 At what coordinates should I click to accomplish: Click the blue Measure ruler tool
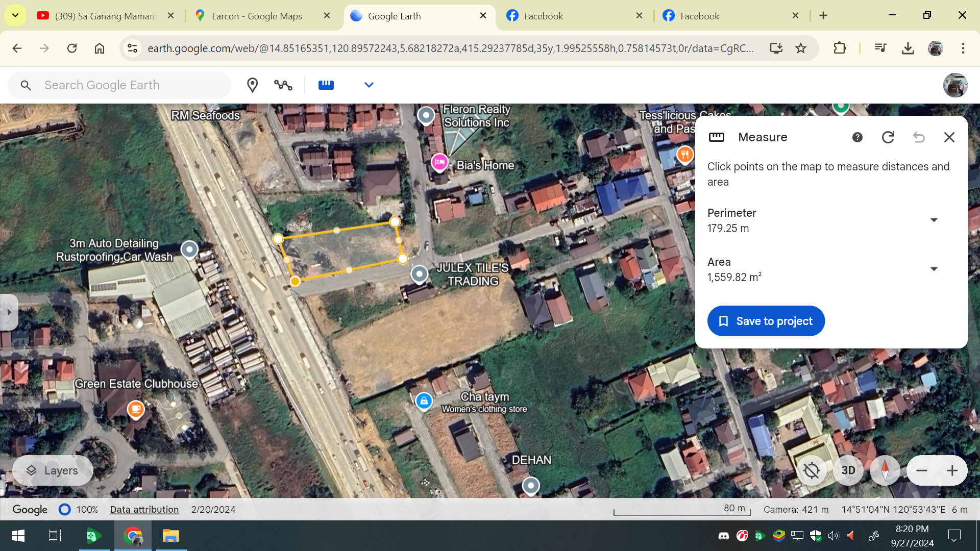pos(326,85)
